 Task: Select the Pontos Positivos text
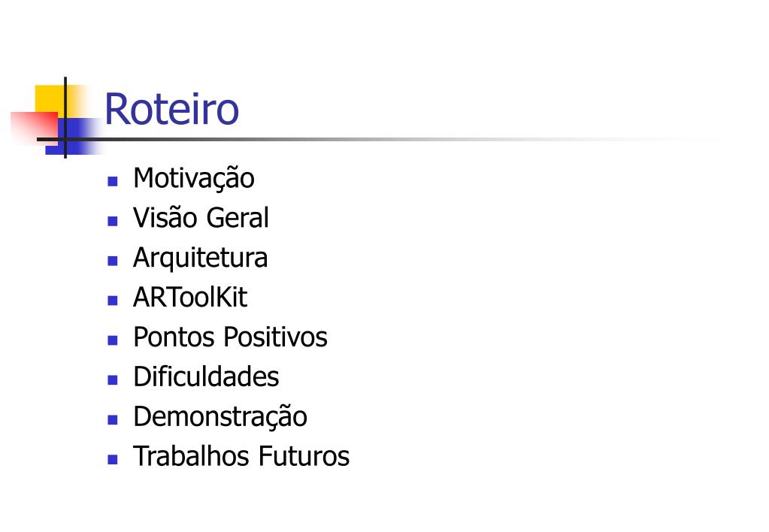(x=231, y=337)
